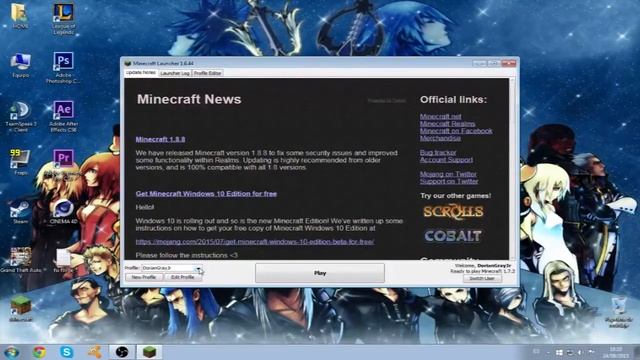Click the Welcome, DorianGray3r text
This screenshot has height=360, width=640.
(484, 266)
